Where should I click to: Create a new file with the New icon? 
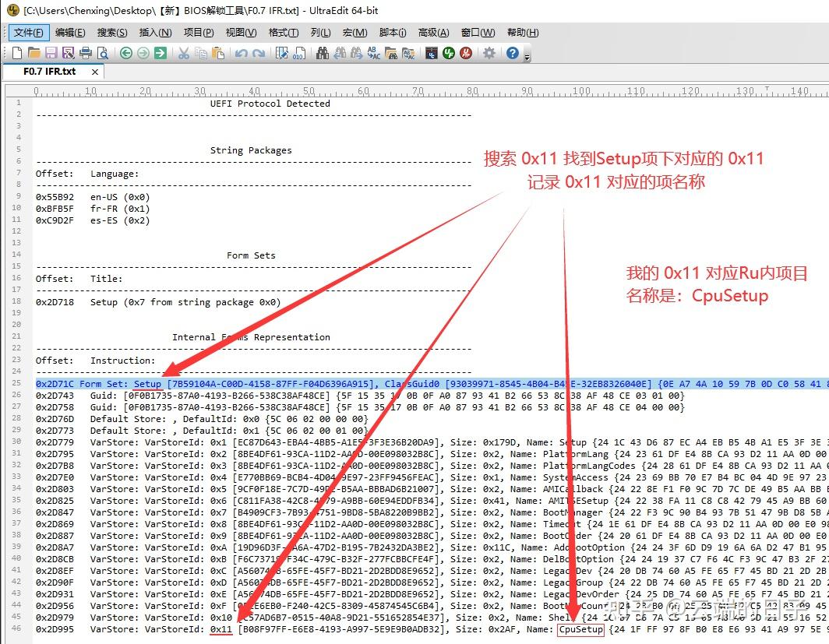pyautogui.click(x=17, y=53)
